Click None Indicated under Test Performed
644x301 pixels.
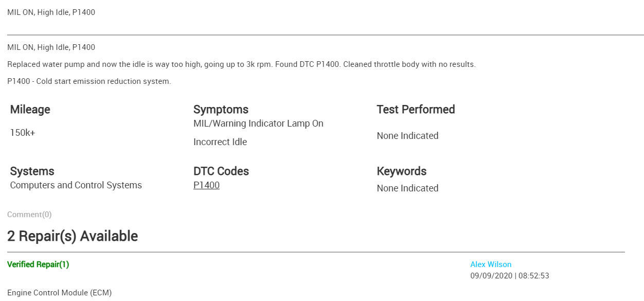click(407, 136)
